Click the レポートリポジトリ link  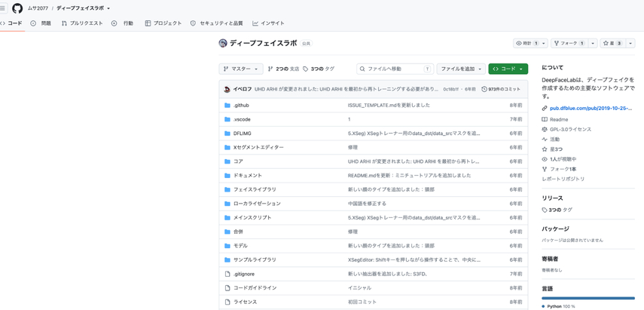tap(563, 179)
